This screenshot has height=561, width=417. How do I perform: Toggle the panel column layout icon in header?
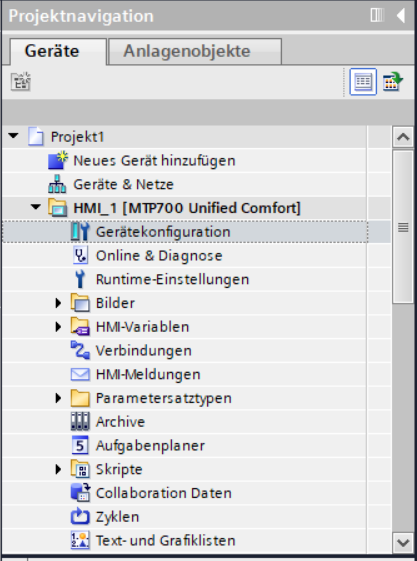tap(377, 15)
